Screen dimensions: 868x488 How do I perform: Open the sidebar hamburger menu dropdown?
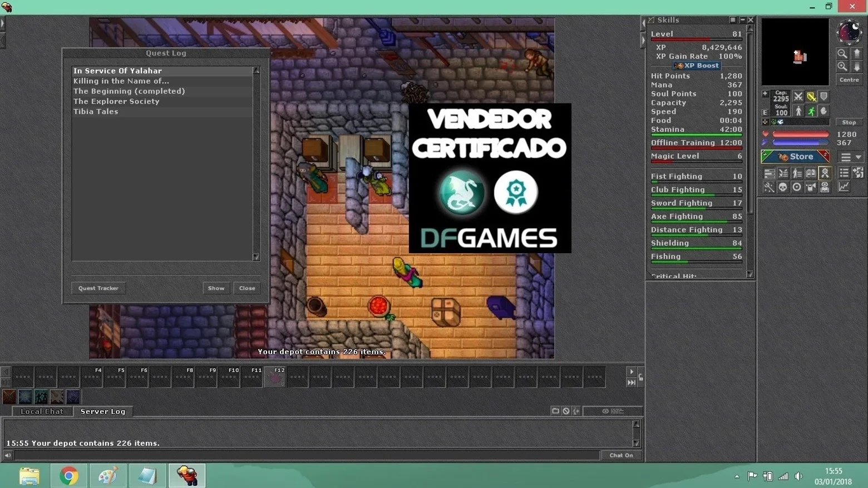851,157
